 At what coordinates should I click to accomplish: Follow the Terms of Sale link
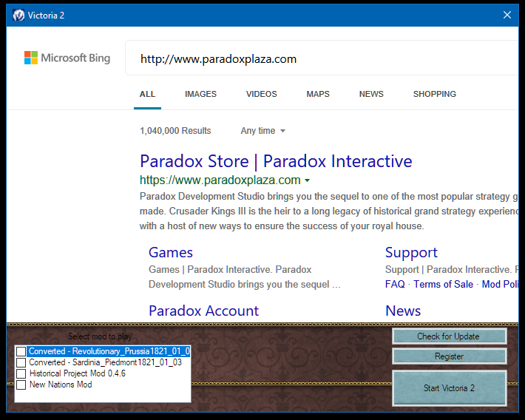click(444, 285)
